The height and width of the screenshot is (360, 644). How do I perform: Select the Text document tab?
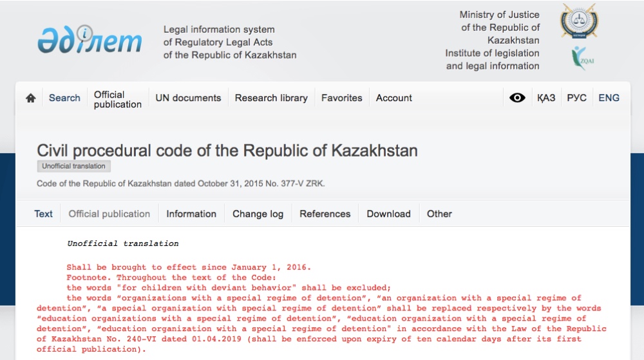click(43, 214)
